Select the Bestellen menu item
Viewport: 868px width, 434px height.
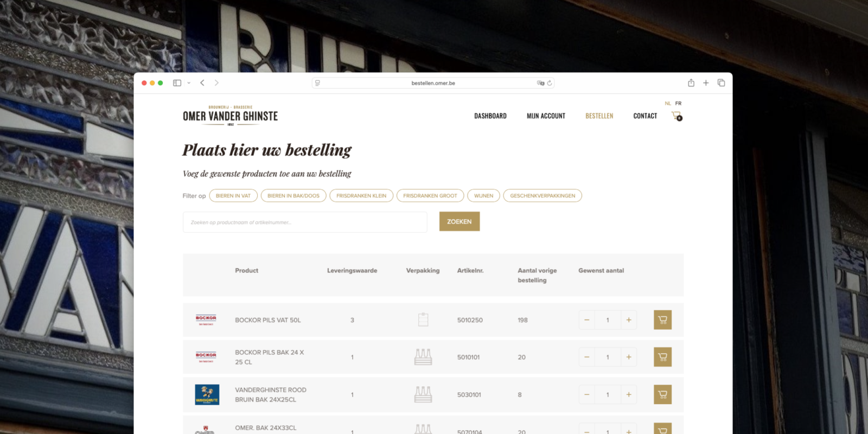point(599,116)
